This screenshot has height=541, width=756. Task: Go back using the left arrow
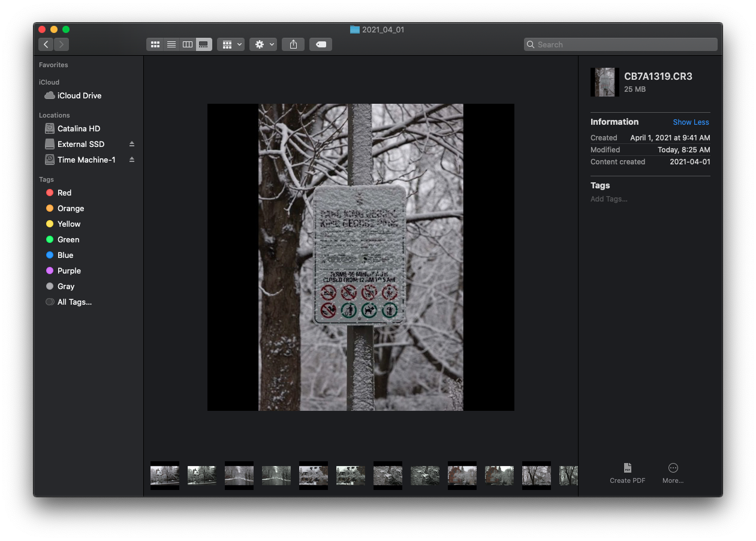point(46,44)
